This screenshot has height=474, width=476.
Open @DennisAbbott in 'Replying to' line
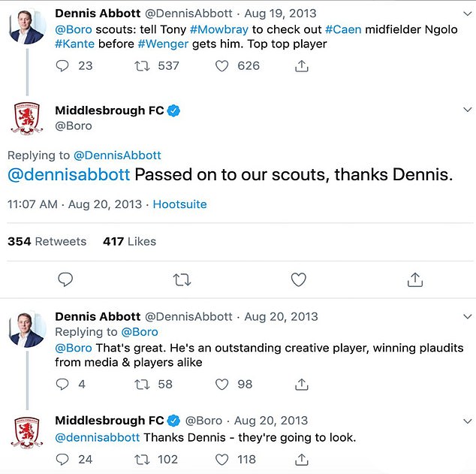pos(117,155)
